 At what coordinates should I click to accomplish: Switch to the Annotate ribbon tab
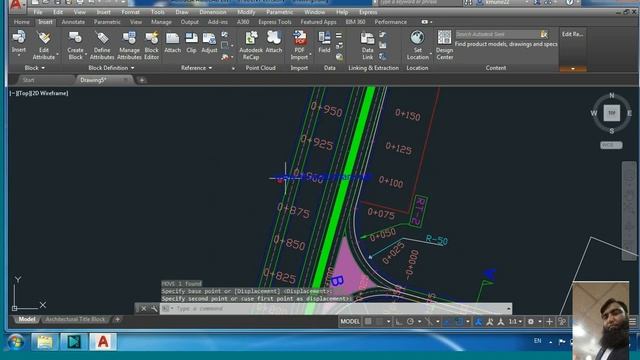73,22
